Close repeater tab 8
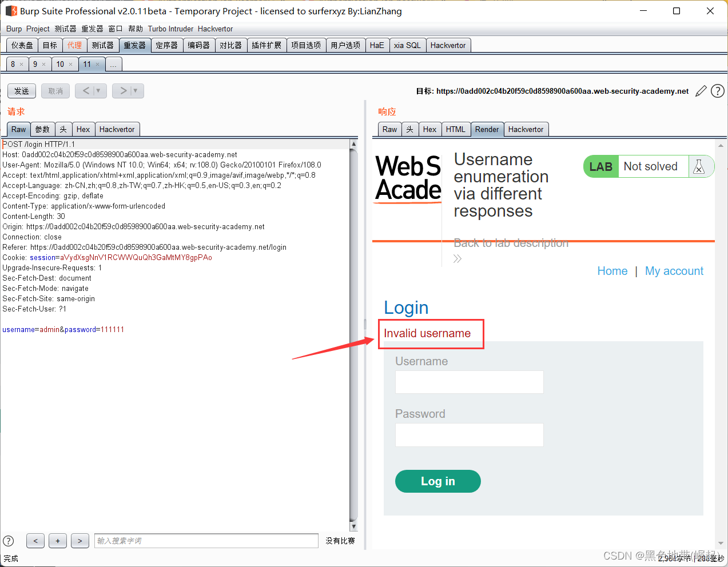 [x=22, y=65]
